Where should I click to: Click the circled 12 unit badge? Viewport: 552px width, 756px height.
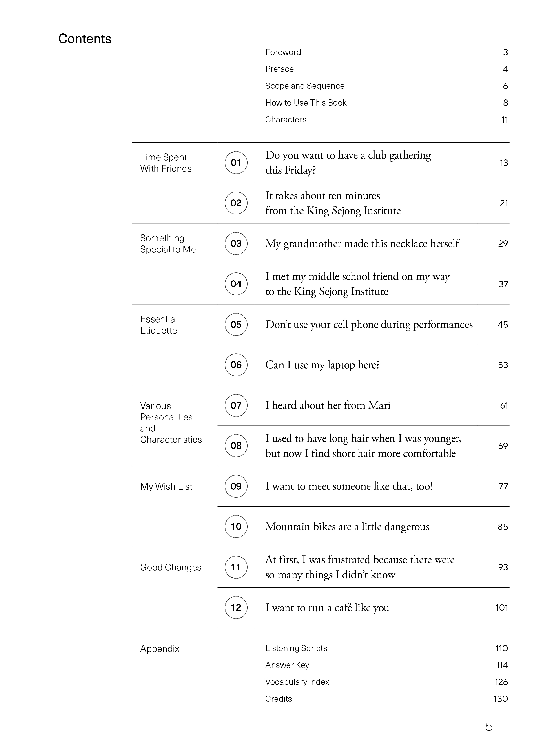236,607
